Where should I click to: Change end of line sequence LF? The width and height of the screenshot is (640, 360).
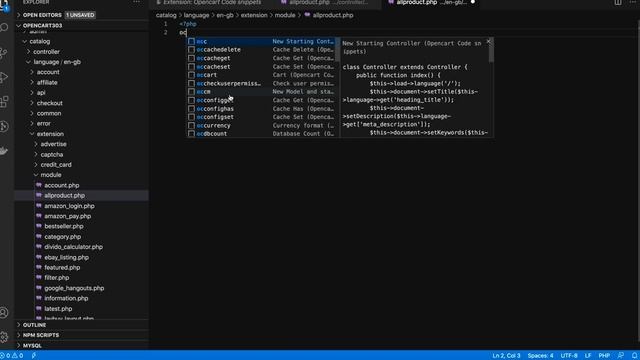coord(588,356)
